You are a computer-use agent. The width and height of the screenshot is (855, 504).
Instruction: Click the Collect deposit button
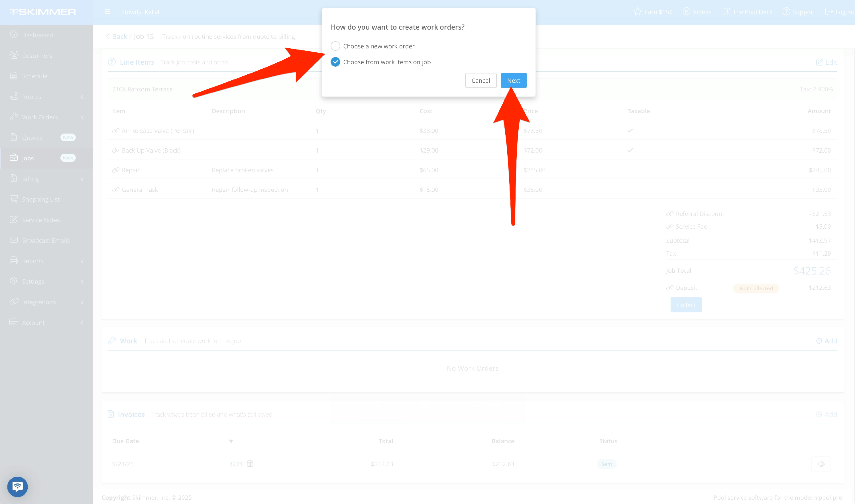pyautogui.click(x=686, y=305)
